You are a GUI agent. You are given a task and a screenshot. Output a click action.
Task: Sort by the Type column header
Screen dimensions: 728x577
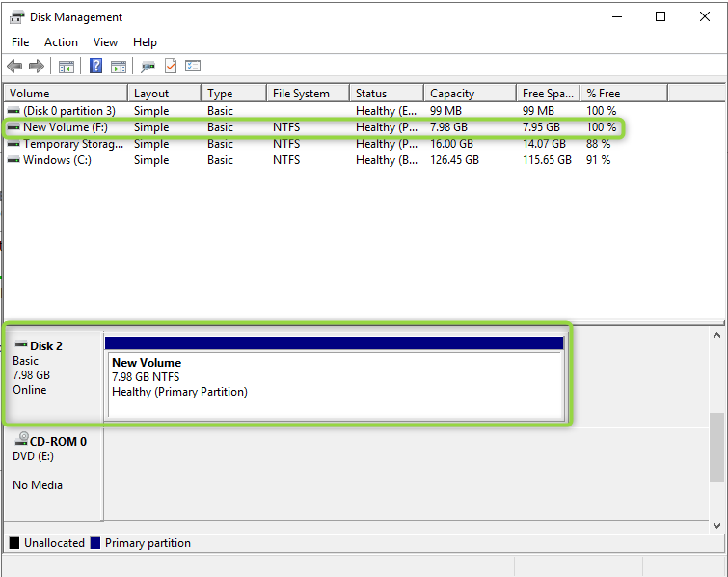[234, 93]
